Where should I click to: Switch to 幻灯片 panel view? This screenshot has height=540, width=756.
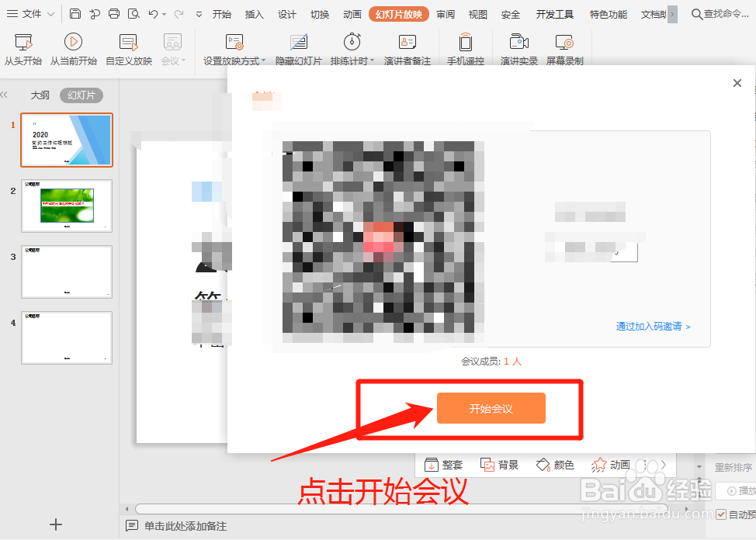coord(81,95)
